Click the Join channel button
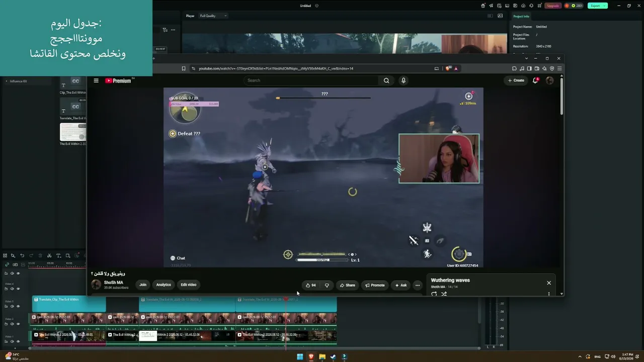This screenshot has height=362, width=644. point(143,285)
